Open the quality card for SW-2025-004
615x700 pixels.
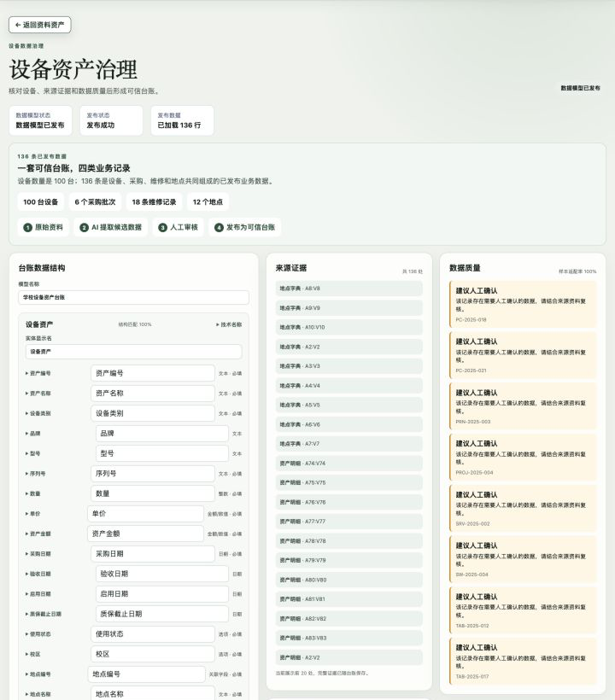point(523,560)
